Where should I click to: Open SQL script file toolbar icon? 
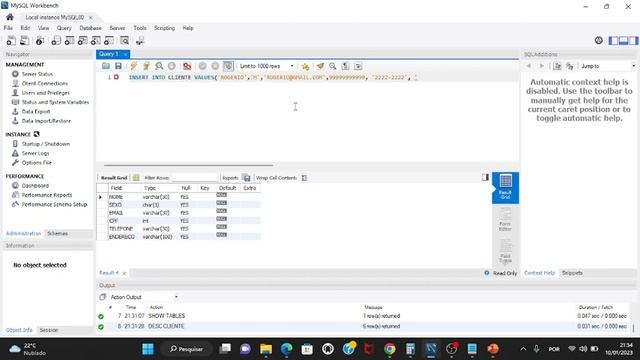coord(24,40)
